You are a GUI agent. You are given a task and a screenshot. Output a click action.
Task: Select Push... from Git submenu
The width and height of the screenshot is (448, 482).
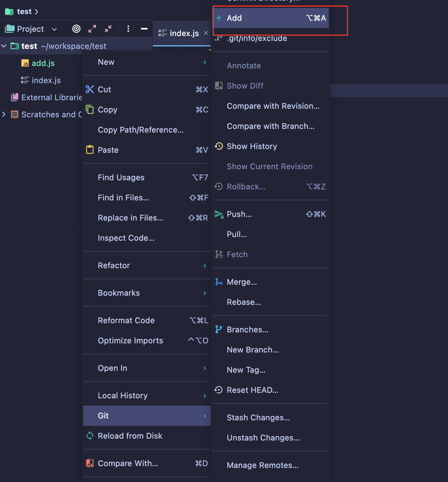(270, 214)
